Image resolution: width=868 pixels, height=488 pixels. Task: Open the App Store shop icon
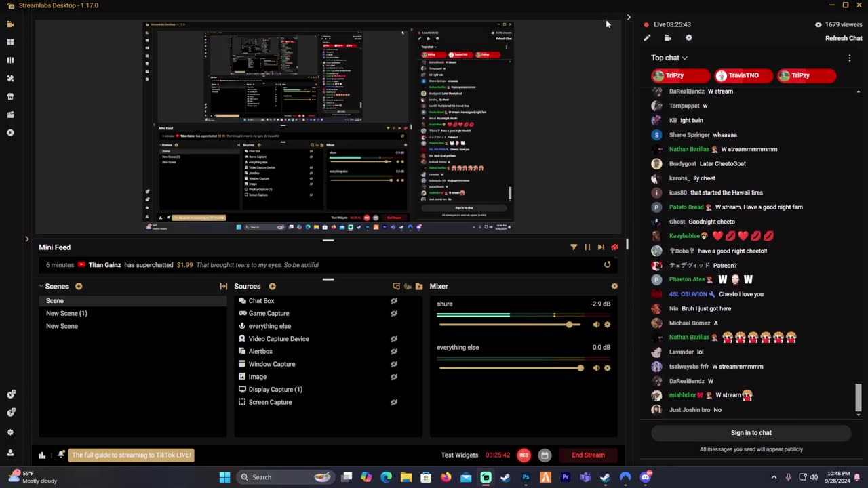(x=10, y=96)
